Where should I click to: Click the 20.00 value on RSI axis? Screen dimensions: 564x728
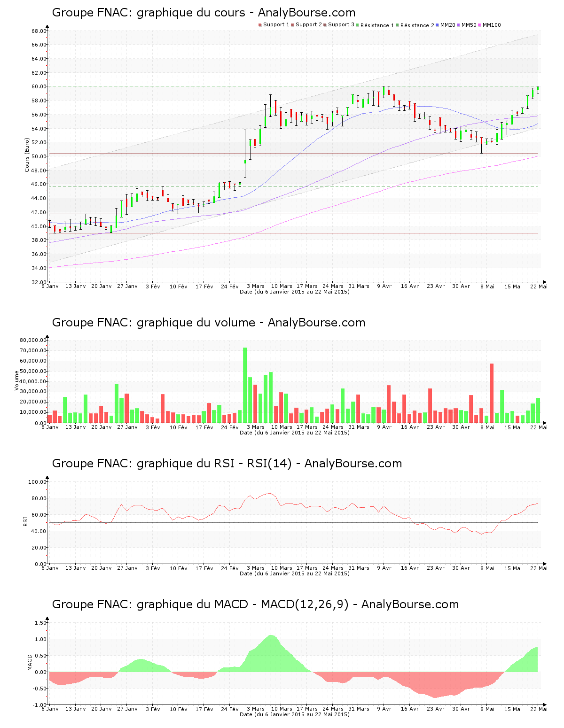point(39,548)
